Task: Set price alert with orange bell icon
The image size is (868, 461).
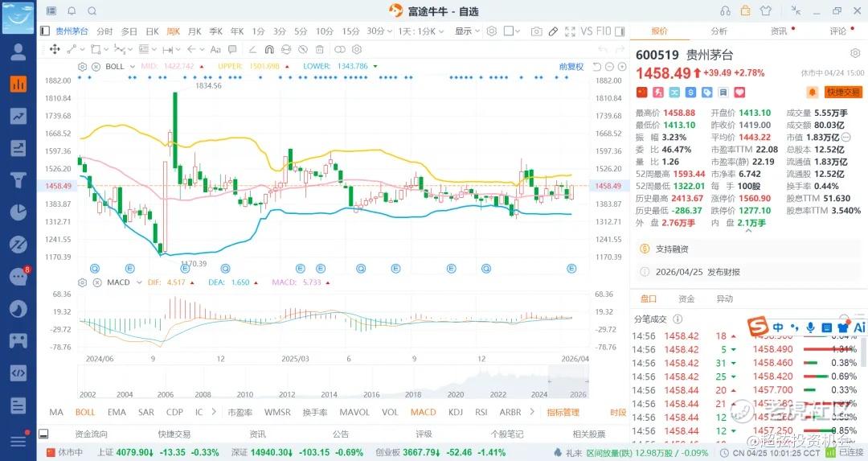Action: (x=813, y=93)
